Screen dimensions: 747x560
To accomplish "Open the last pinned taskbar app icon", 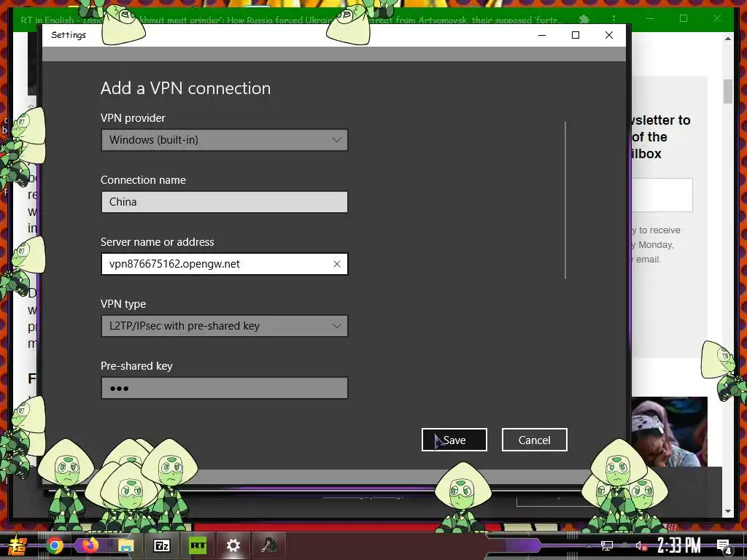I will pyautogui.click(x=269, y=545).
